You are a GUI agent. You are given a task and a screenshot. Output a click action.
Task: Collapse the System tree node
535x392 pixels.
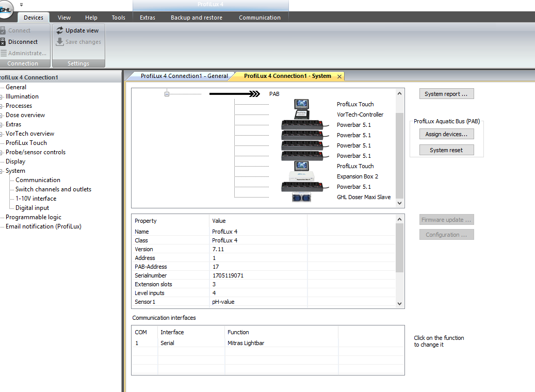(x=2, y=171)
